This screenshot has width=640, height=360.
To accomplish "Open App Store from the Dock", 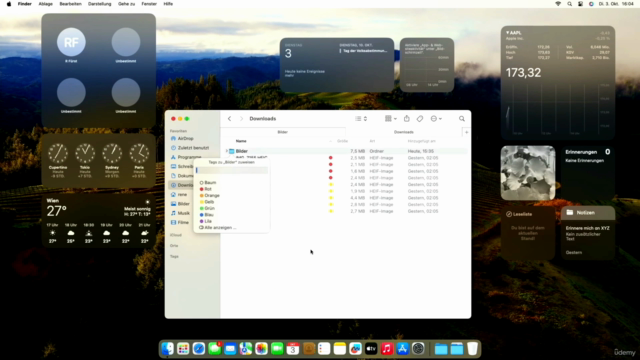I will [x=402, y=349].
